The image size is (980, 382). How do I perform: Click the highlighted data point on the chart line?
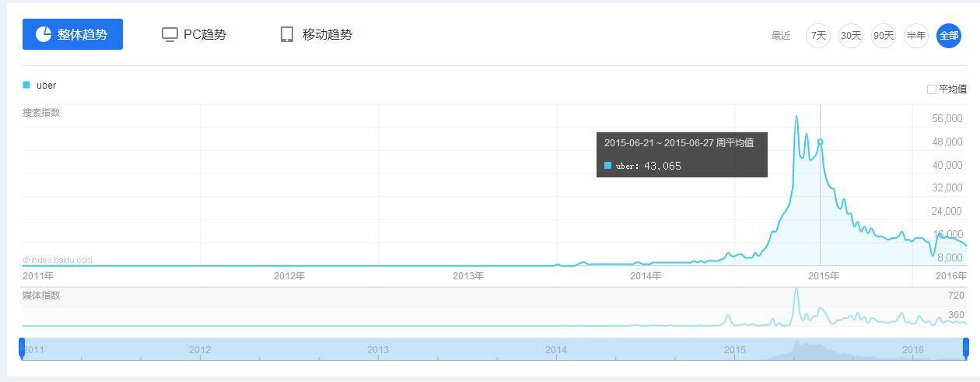tap(820, 142)
